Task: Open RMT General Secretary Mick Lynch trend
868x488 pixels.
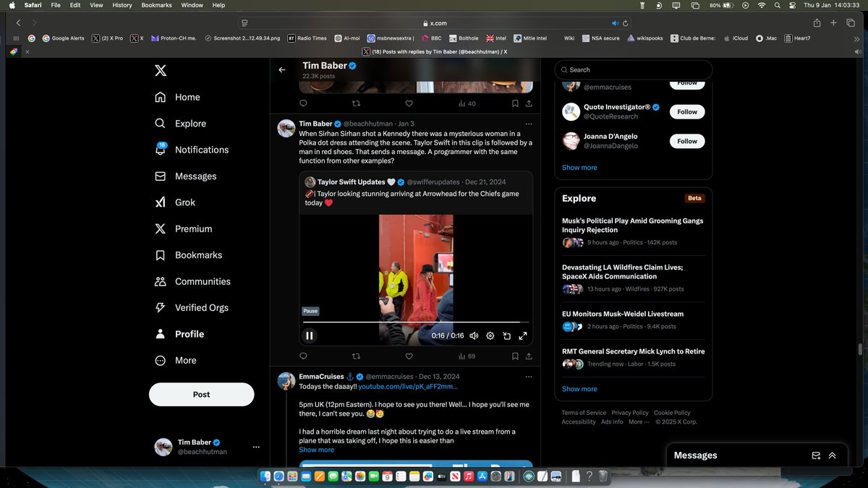Action: (x=633, y=358)
